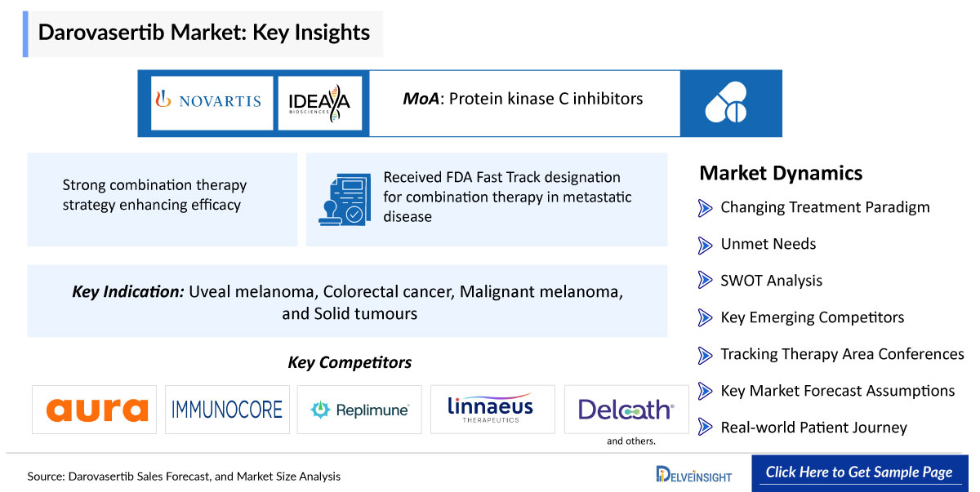Open Key Emerging Competitors item
Image resolution: width=980 pixels, height=492 pixels.
coord(813,317)
